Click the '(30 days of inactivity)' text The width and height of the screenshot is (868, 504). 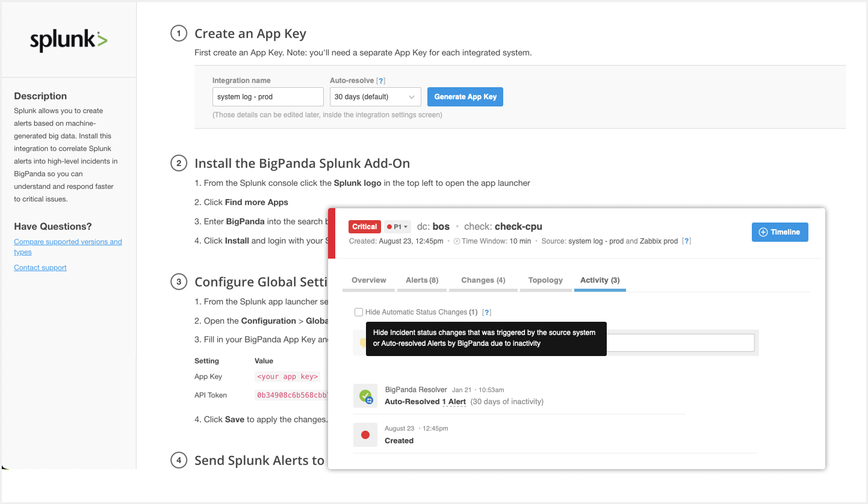[507, 402]
